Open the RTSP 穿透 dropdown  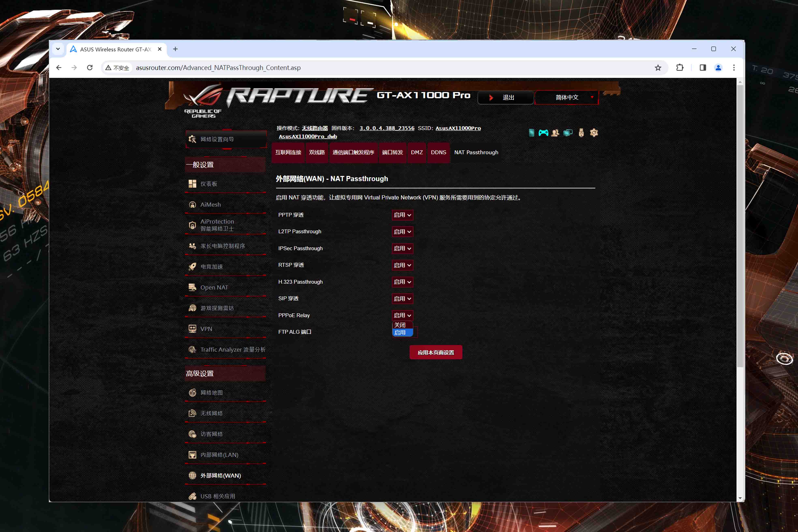(x=402, y=265)
